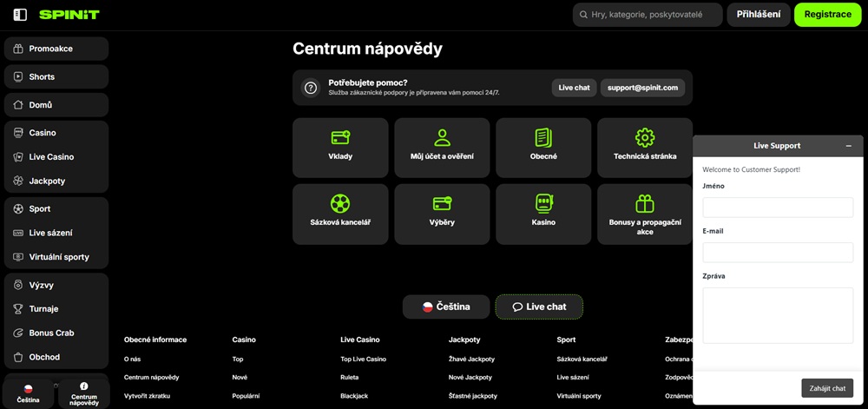This screenshot has width=868, height=409.
Task: Open the Žhavé Jackpoty footer link
Action: point(471,359)
